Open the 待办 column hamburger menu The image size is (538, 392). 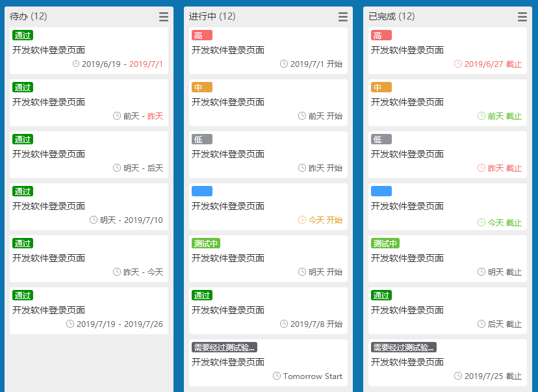164,17
